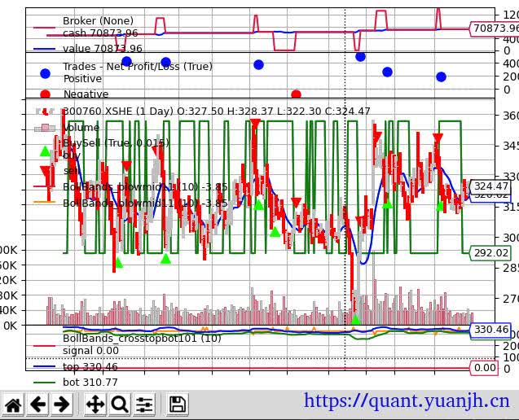Screen dimensions: 519x420
Task: Click the red negative trade marker
Action: [x=296, y=95]
